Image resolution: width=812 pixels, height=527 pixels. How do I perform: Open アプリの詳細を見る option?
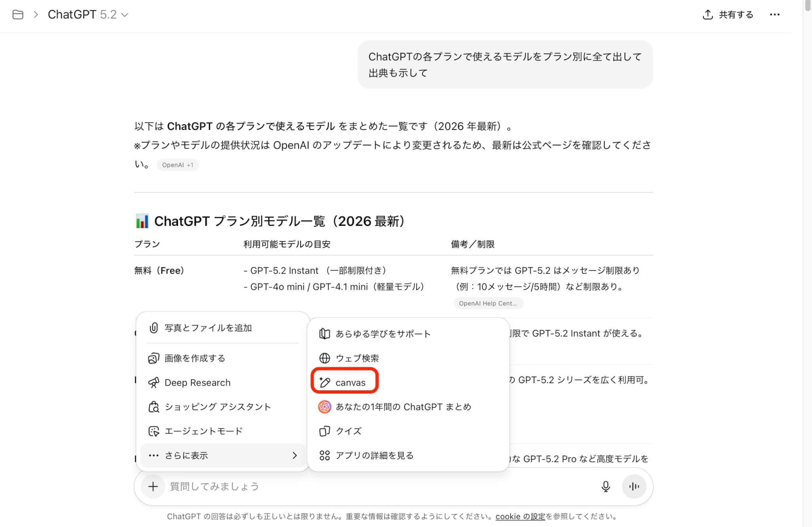point(374,456)
